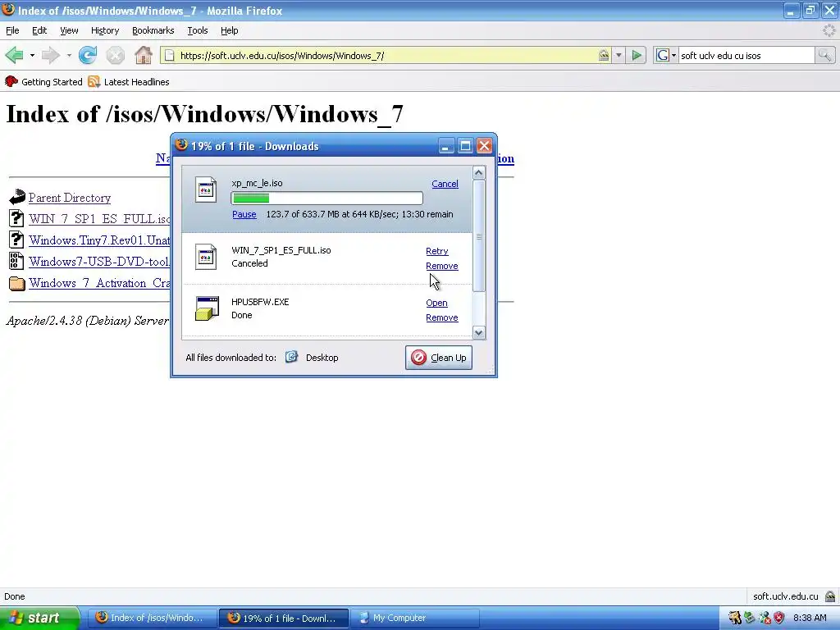Click the HPUSBFW.EXE program icon

[x=207, y=308]
